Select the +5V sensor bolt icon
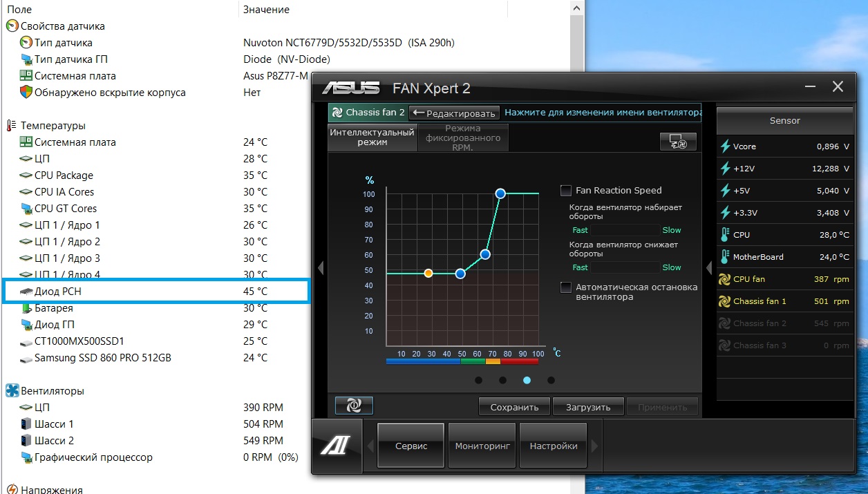Image resolution: width=868 pixels, height=494 pixels. click(x=725, y=191)
